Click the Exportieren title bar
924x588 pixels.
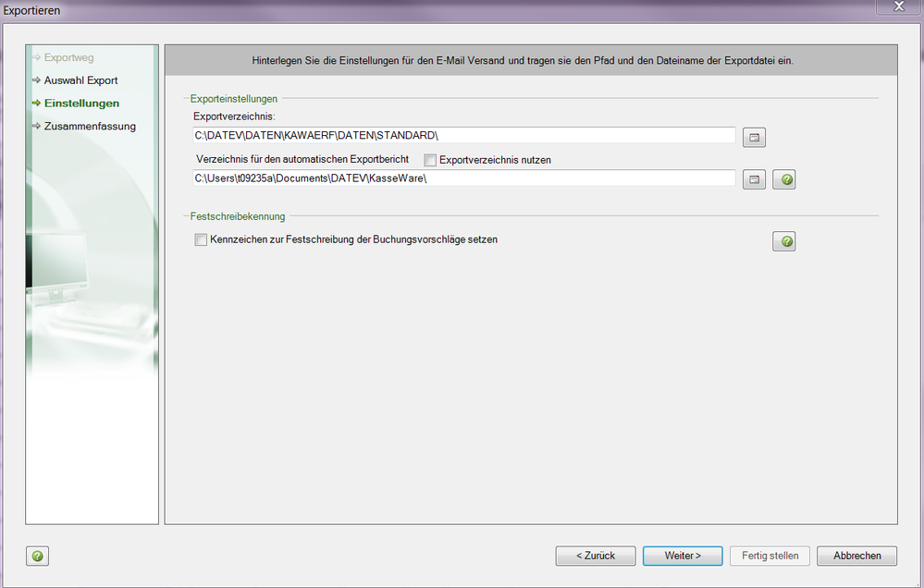tap(370, 10)
